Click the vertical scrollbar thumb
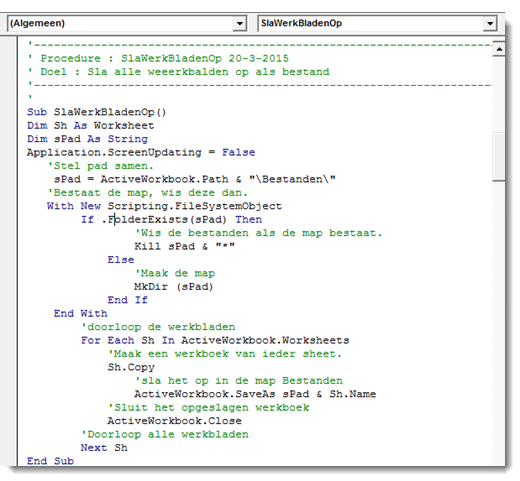This screenshot has height=481, width=520. 499,157
